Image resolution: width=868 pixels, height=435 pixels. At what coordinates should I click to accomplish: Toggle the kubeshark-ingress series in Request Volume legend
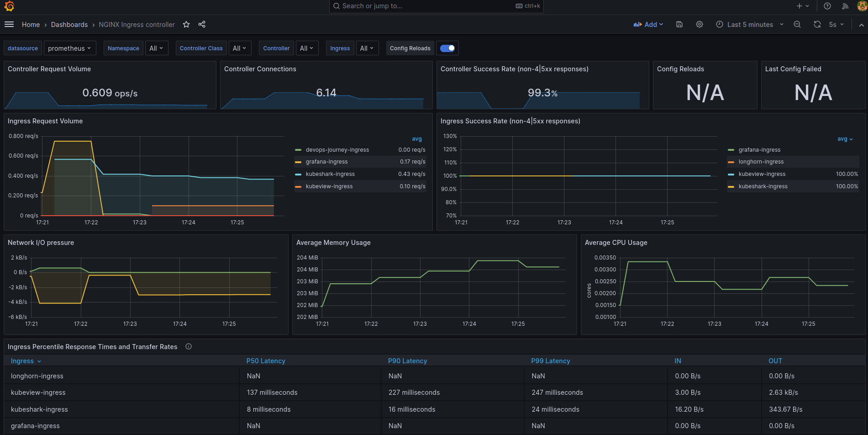(330, 174)
